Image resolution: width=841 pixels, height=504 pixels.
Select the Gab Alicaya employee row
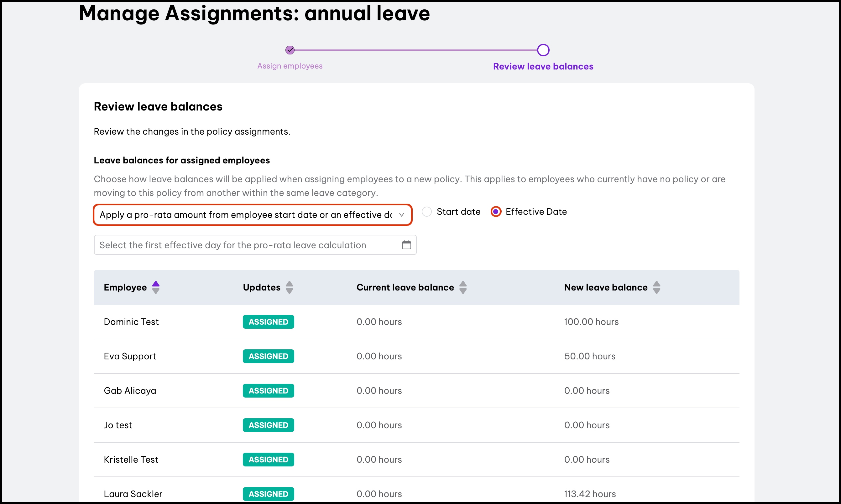(130, 391)
